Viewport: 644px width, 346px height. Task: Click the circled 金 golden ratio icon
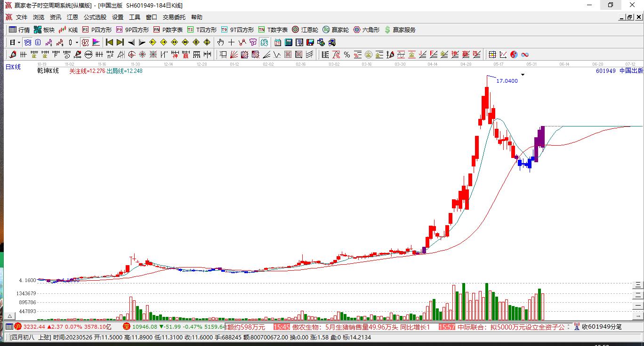369,55
